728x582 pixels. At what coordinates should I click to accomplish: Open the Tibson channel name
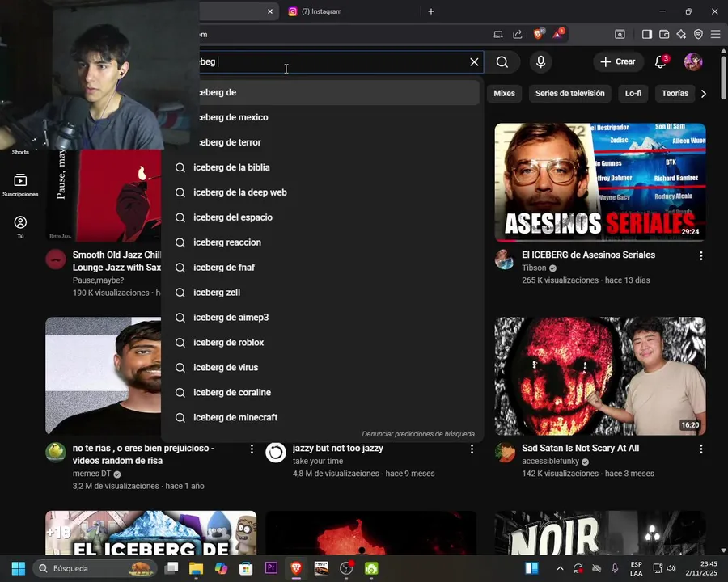534,268
